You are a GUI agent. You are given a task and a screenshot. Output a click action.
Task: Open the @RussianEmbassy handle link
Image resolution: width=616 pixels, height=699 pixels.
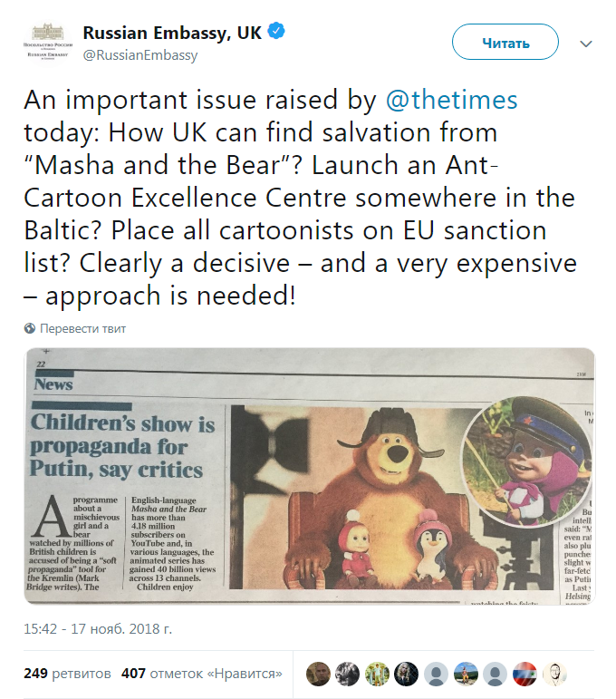pos(140,55)
